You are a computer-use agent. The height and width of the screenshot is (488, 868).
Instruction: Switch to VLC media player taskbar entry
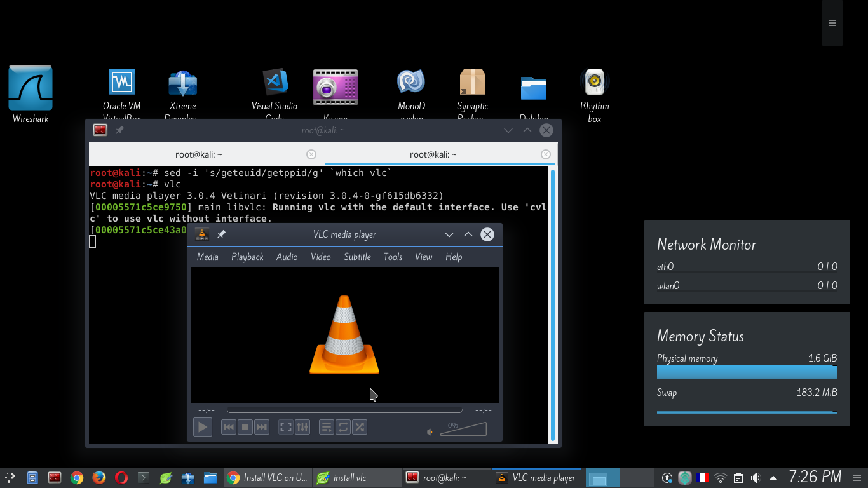[536, 478]
